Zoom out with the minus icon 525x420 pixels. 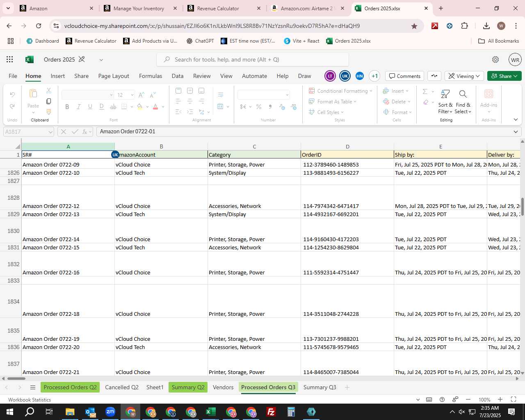pos(468,399)
